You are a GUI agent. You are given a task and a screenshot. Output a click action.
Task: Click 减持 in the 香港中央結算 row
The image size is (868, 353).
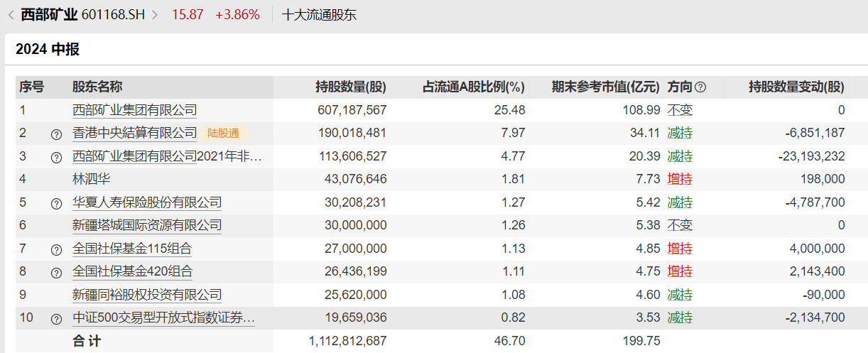point(680,133)
